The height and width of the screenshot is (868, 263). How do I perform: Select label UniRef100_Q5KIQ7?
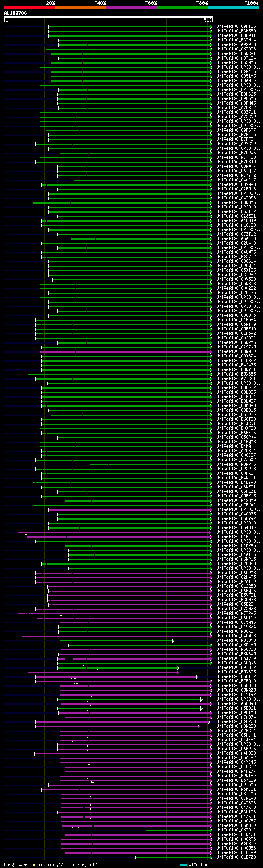coord(236,676)
